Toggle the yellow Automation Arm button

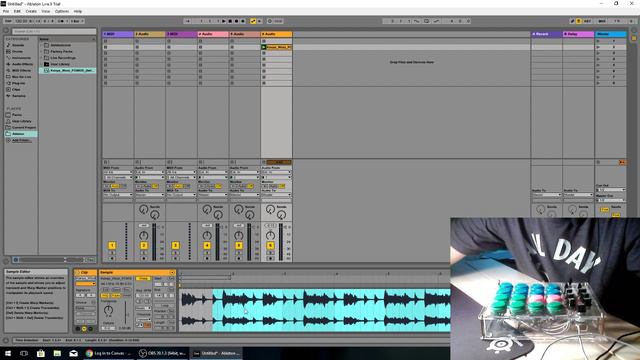[x=253, y=21]
